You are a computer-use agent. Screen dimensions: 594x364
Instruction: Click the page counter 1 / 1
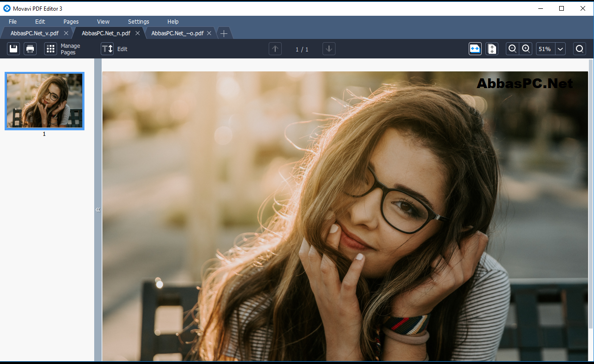point(302,49)
